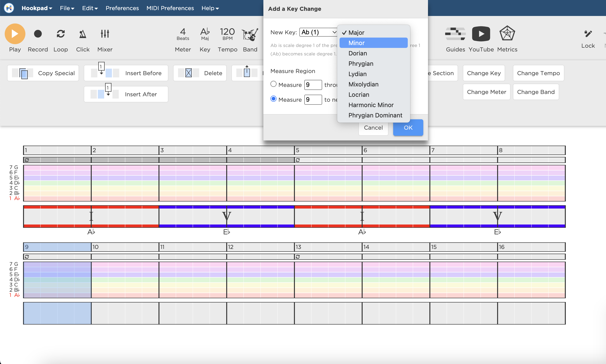Image resolution: width=606 pixels, height=364 pixels.
Task: Choose Harmonic Minor from the mode list
Action: 373,105
